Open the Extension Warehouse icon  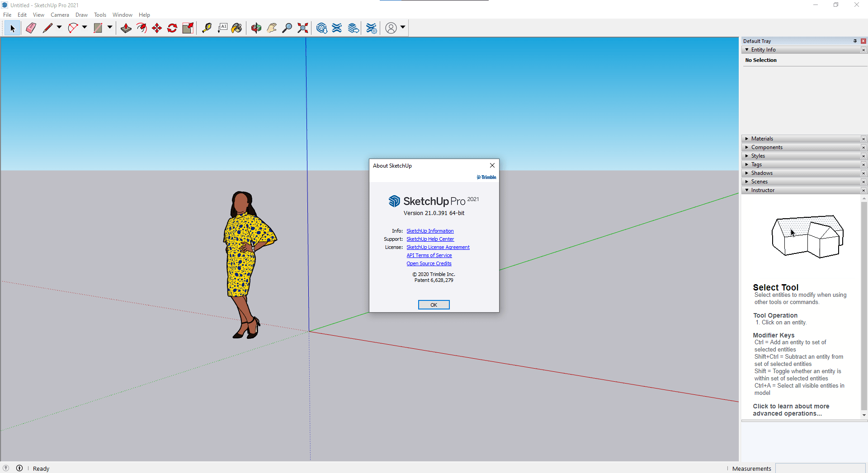point(337,28)
